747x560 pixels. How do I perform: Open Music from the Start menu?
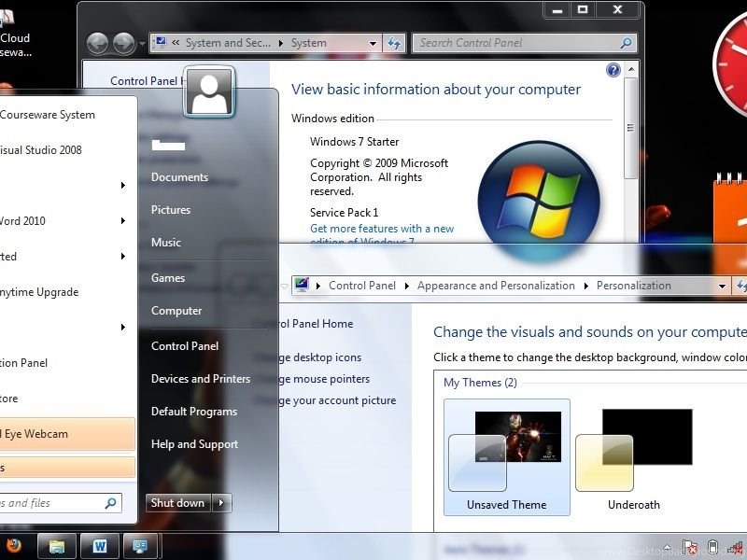(x=166, y=243)
